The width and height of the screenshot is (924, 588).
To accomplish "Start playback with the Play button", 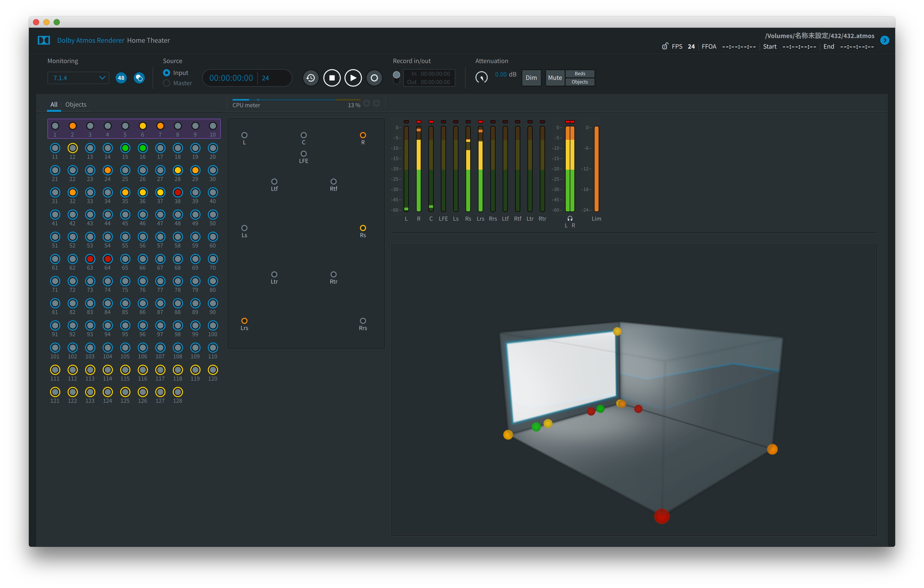I will [x=353, y=78].
